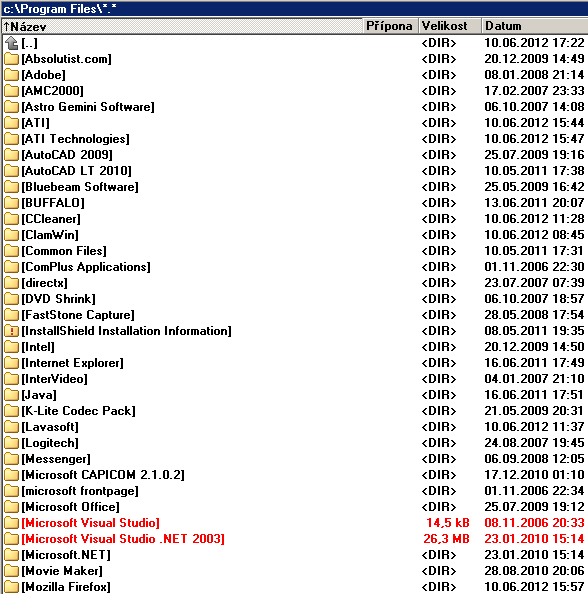Click the date 28.08.2010 20:06
Image resolution: width=588 pixels, height=594 pixels.
[535, 571]
